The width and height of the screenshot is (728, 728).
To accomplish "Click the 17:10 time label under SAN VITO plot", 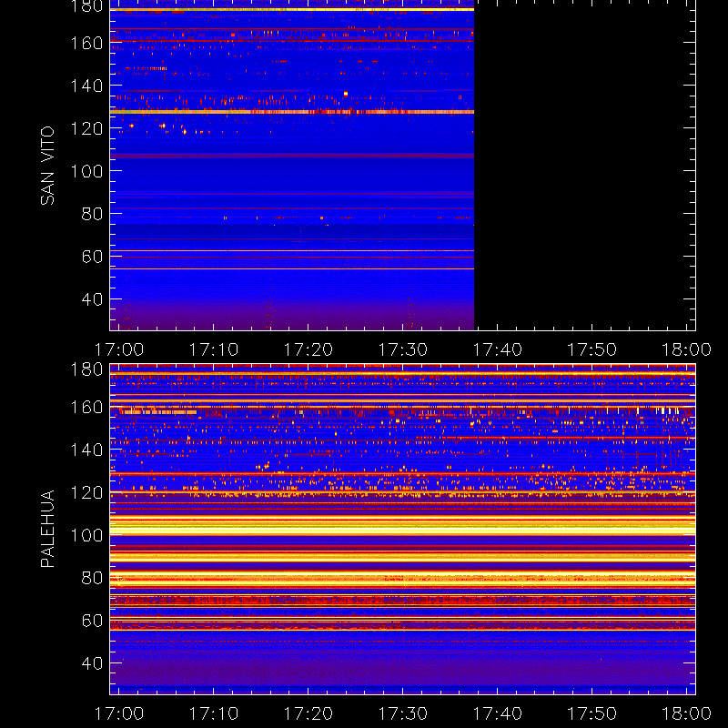I will tap(214, 349).
